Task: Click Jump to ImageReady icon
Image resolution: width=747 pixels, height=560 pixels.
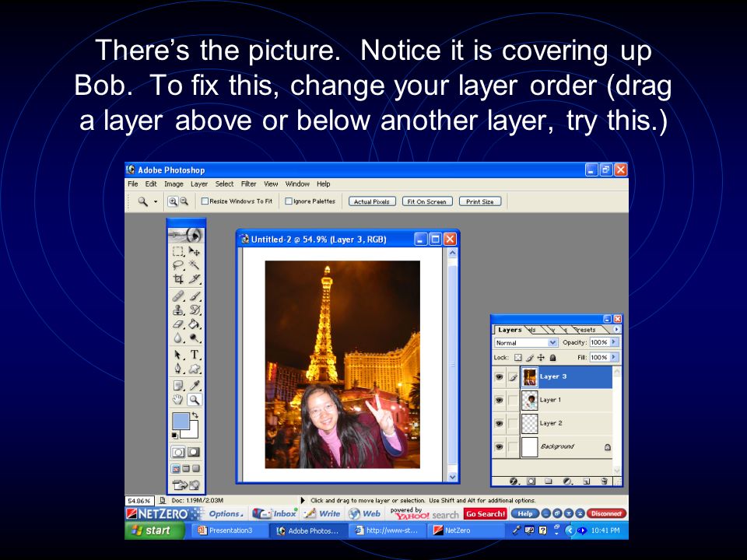Action: pos(186,485)
